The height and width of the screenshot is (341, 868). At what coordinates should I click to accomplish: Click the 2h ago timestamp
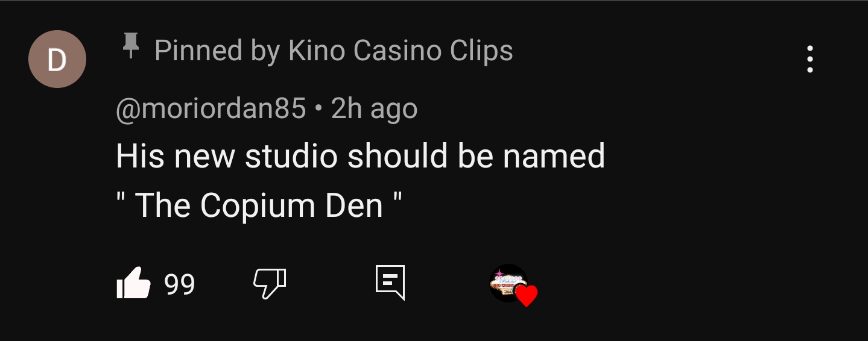click(374, 109)
